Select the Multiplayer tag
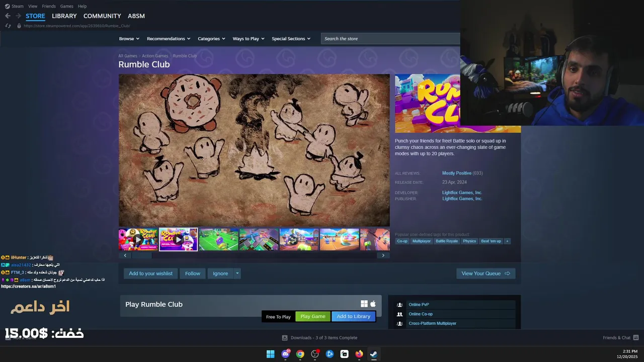The height and width of the screenshot is (362, 644). pos(422,241)
